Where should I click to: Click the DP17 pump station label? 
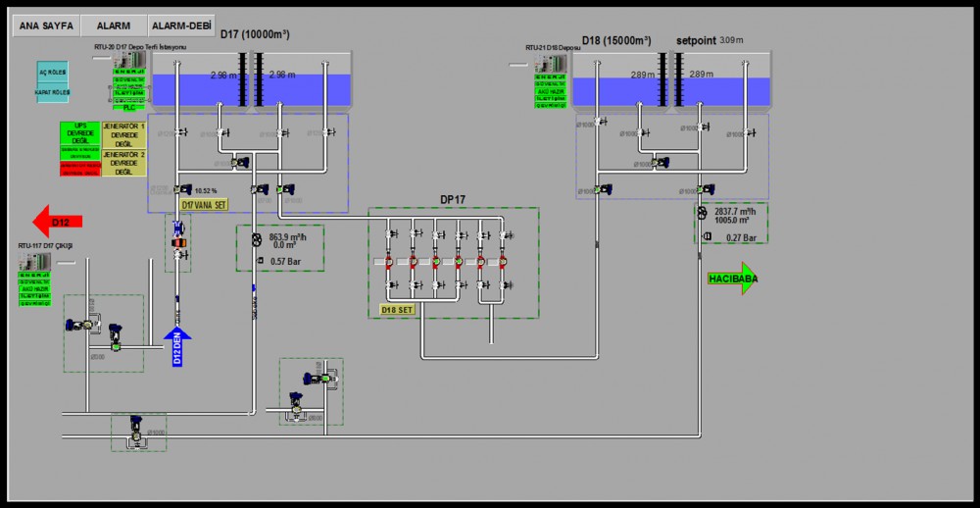point(453,199)
